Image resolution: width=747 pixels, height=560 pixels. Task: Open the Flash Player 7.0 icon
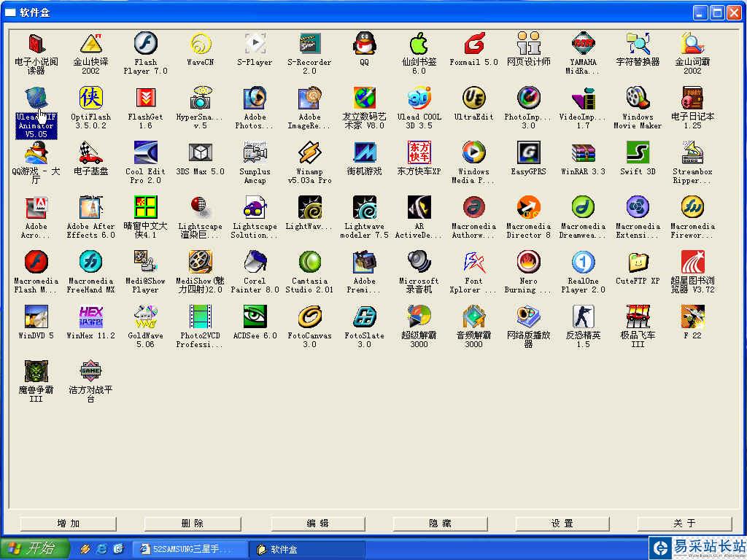[x=145, y=44]
